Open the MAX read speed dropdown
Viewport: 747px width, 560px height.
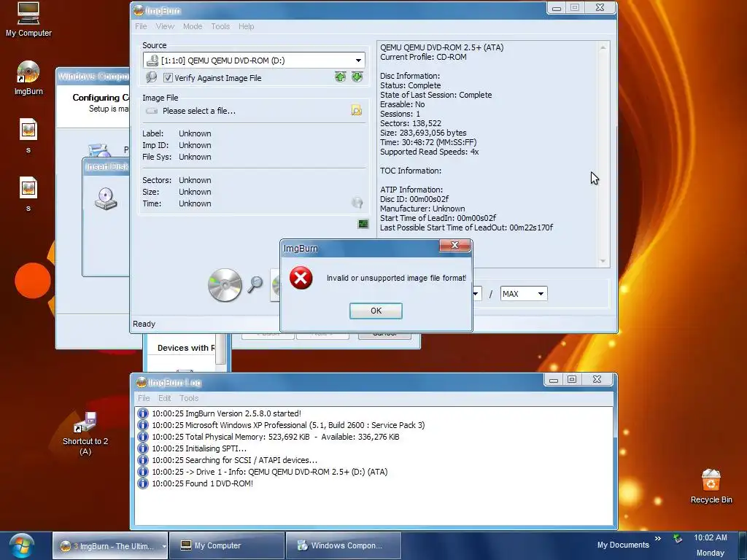pyautogui.click(x=541, y=294)
